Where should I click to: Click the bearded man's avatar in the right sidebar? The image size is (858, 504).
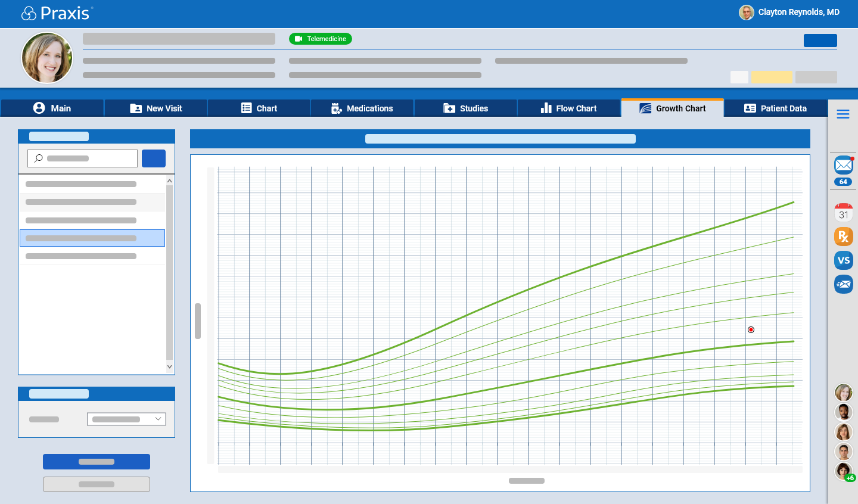coord(844,412)
